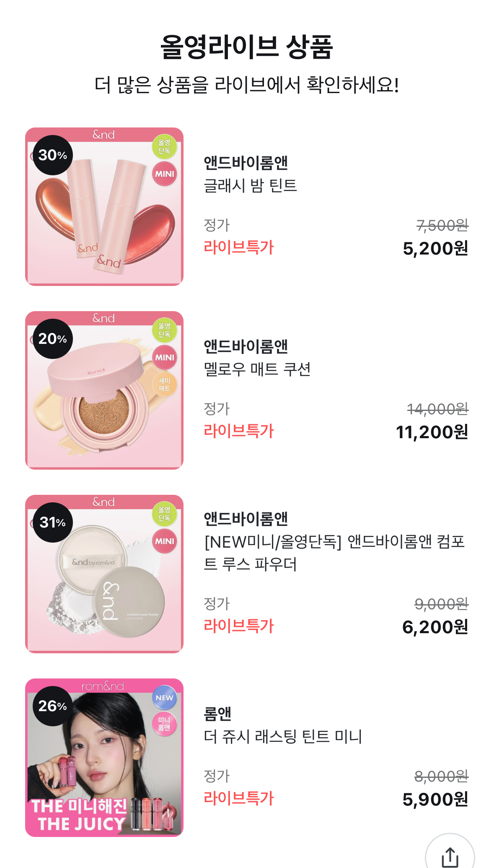
Task: Tap the 20% discount badge
Action: click(x=53, y=339)
